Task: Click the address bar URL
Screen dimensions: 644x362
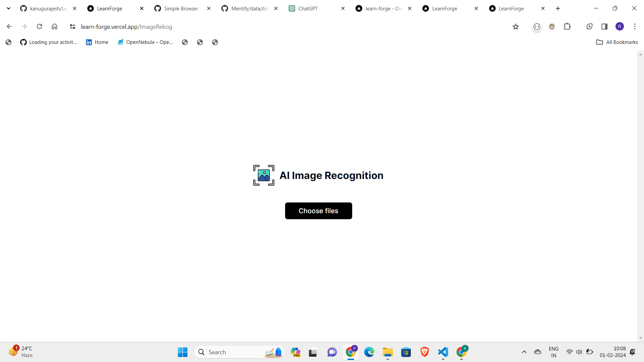Action: pos(126,27)
